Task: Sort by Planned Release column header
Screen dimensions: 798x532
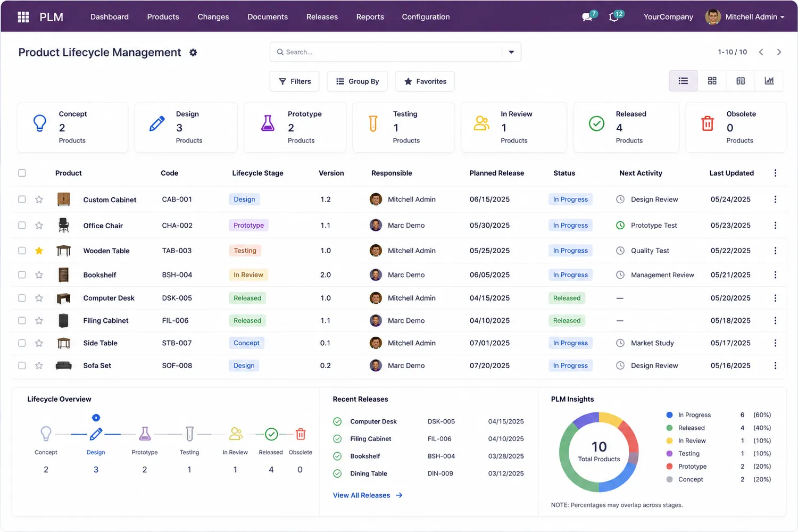Action: [497, 173]
